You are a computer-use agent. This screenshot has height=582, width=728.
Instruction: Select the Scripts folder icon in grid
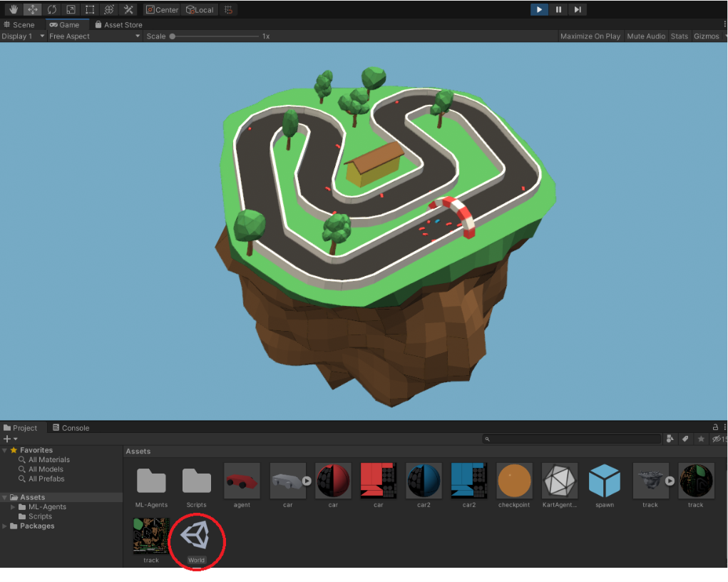196,481
